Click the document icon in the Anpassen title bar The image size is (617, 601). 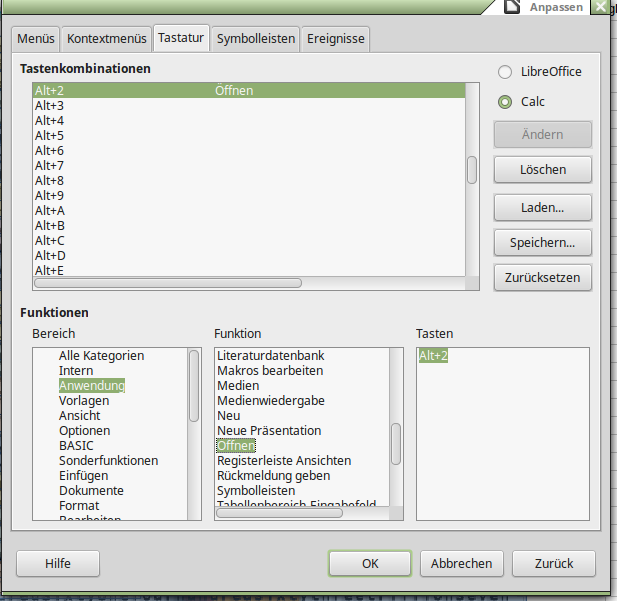(x=512, y=7)
